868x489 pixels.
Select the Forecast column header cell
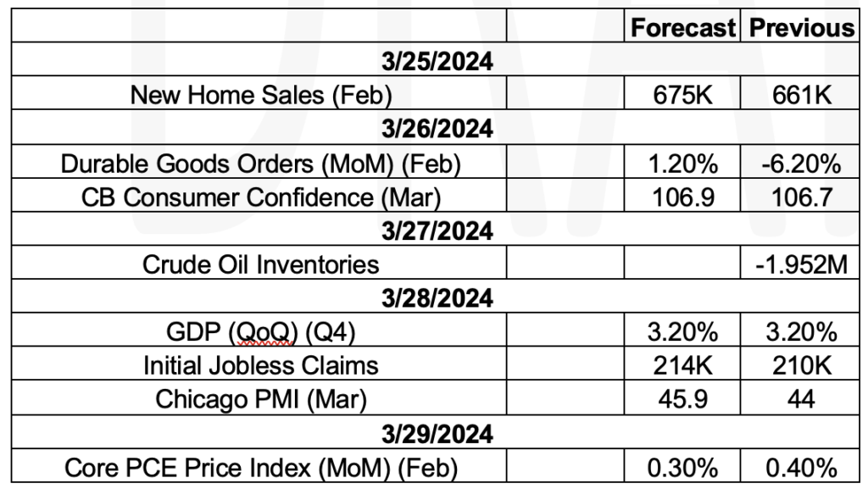[x=682, y=26]
